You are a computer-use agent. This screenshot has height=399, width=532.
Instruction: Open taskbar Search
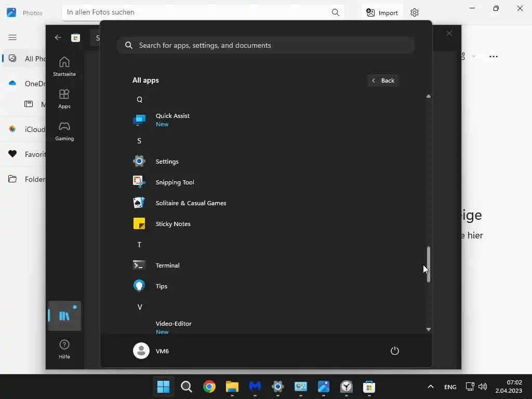187,387
